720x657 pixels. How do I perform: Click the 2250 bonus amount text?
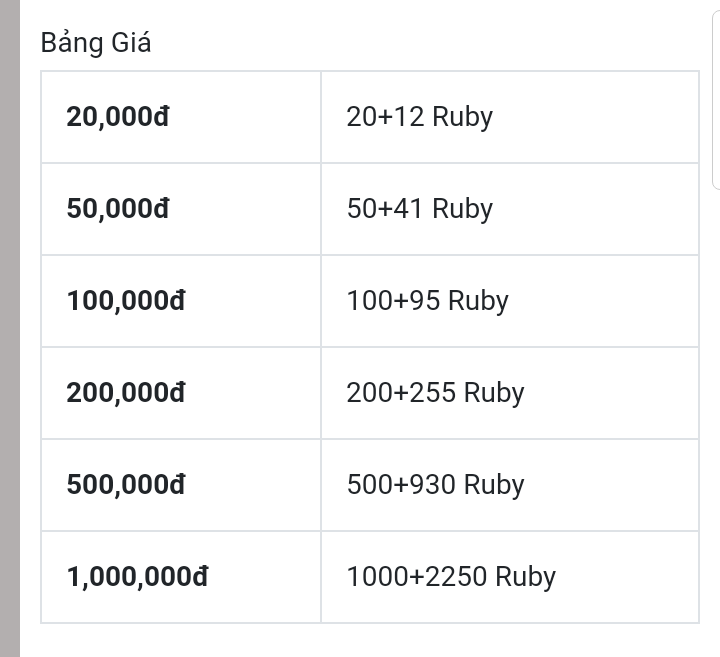point(456,576)
